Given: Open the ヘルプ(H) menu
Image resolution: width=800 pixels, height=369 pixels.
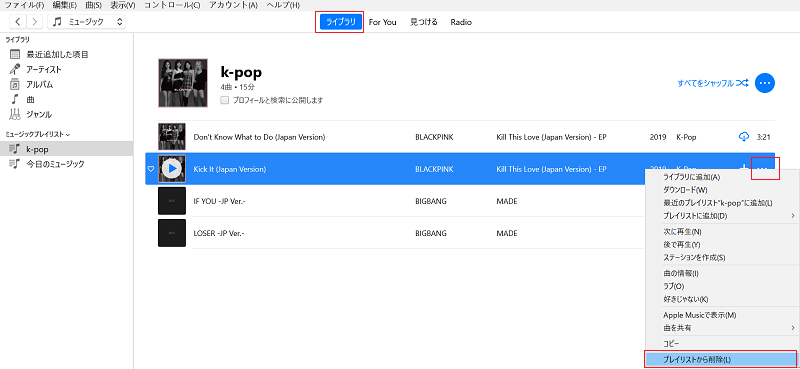Looking at the screenshot, I should click(283, 6).
